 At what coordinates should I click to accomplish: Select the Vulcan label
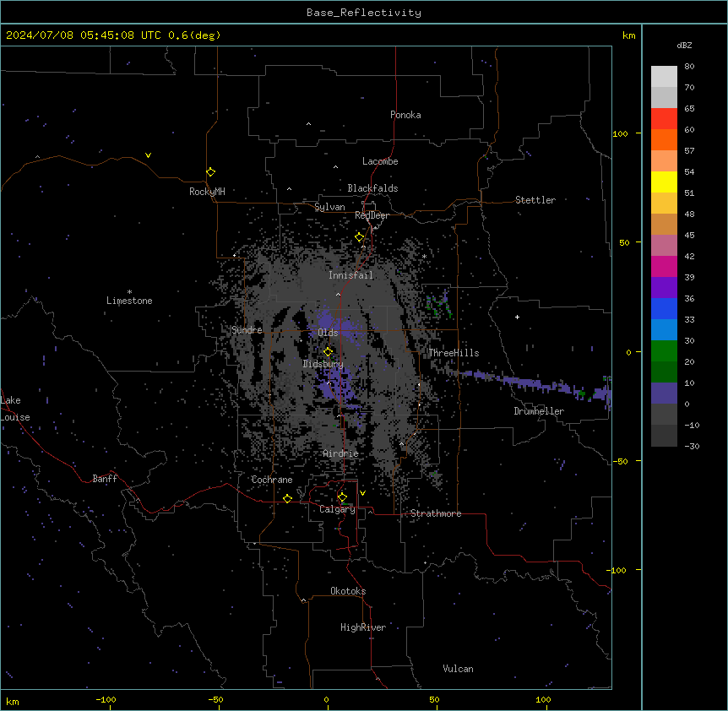[x=459, y=669]
